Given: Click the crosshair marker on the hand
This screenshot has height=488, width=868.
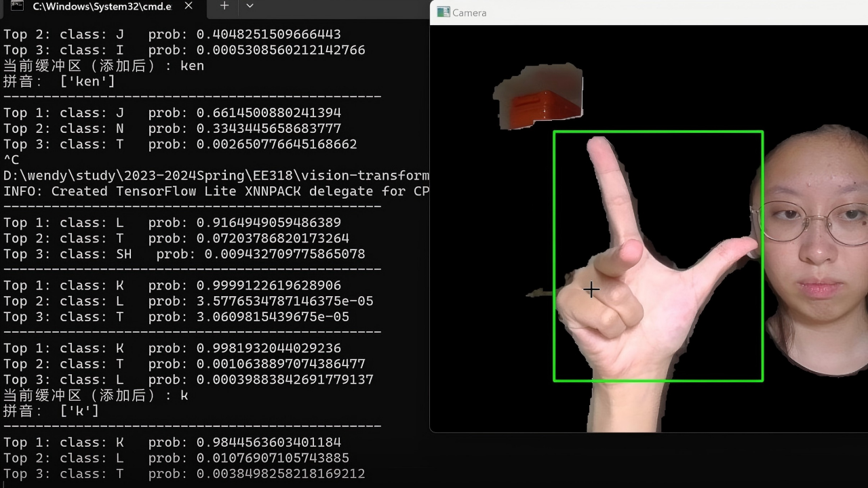Looking at the screenshot, I should pos(591,290).
